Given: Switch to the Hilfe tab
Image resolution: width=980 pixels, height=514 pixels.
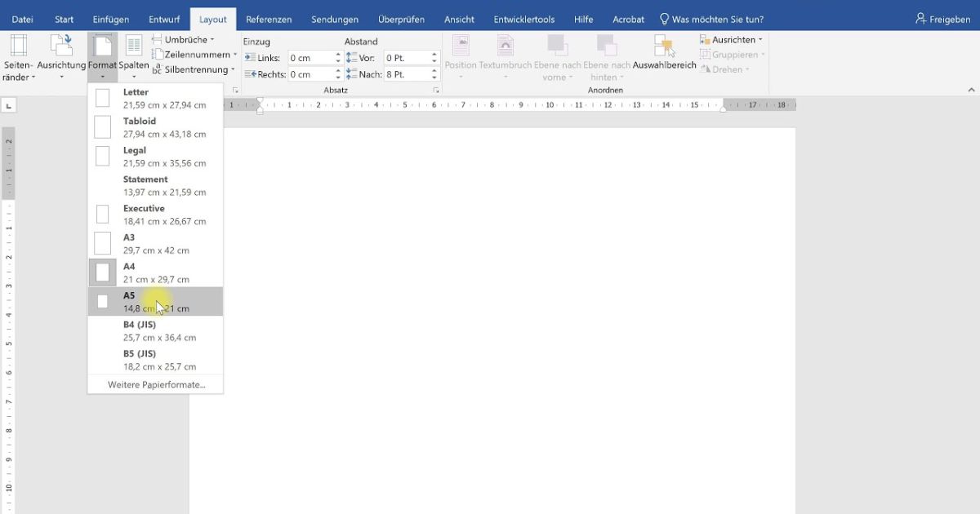Looking at the screenshot, I should (x=584, y=19).
